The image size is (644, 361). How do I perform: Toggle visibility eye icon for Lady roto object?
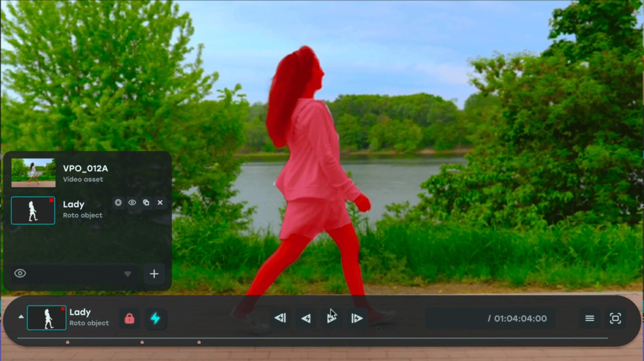point(132,202)
